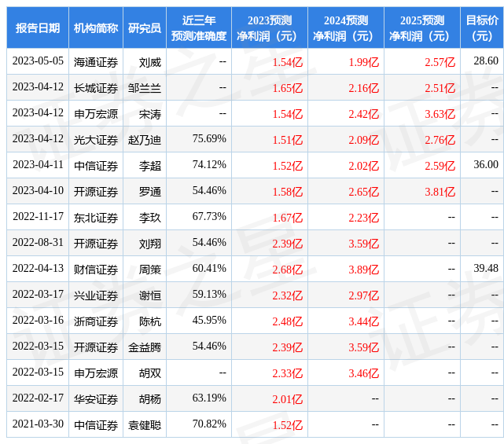504x444 pixels.
Task: Click 2025 profit value 3.81亿
Action: (x=440, y=192)
